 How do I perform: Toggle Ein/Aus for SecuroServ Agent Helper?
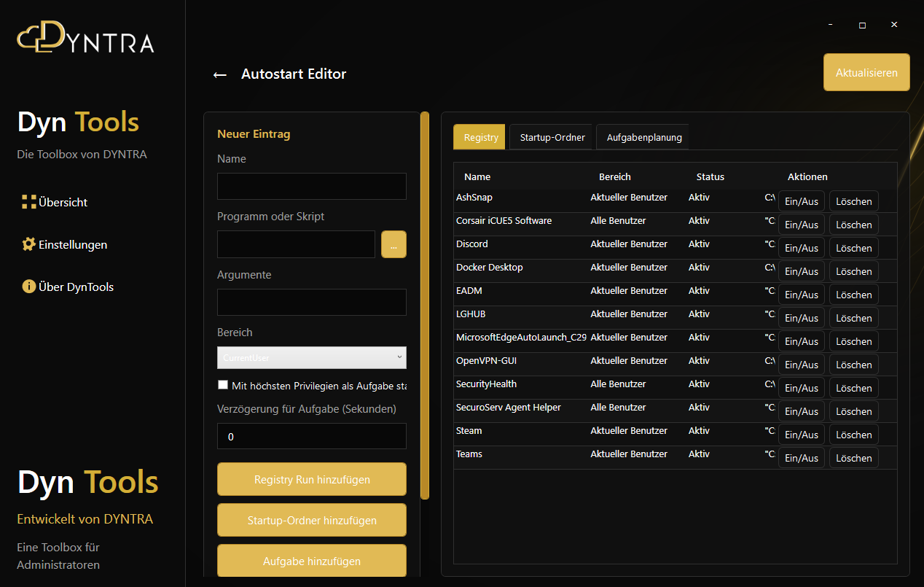(802, 411)
